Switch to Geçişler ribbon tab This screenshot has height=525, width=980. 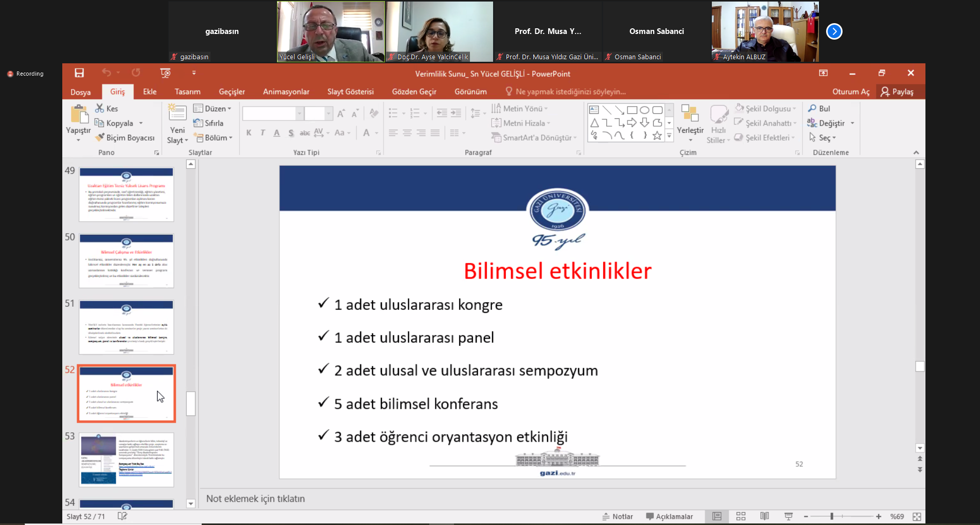[x=232, y=92]
